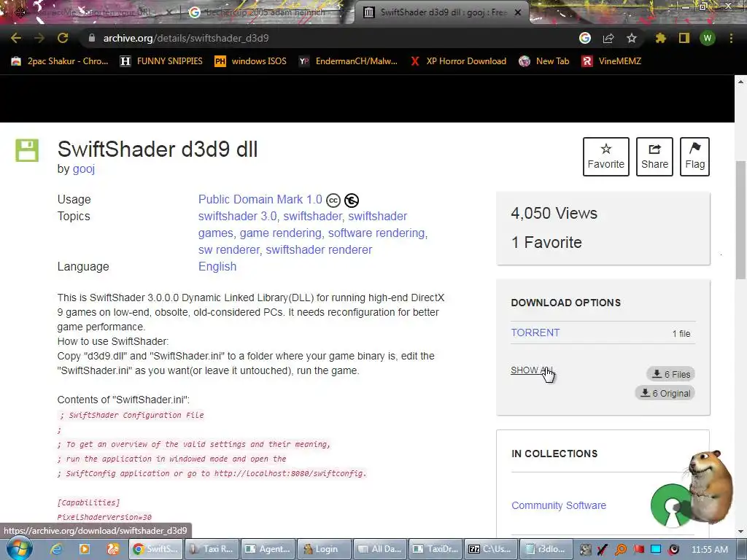Open the sw renderer topic link
The image size is (747, 560).
pyautogui.click(x=228, y=249)
